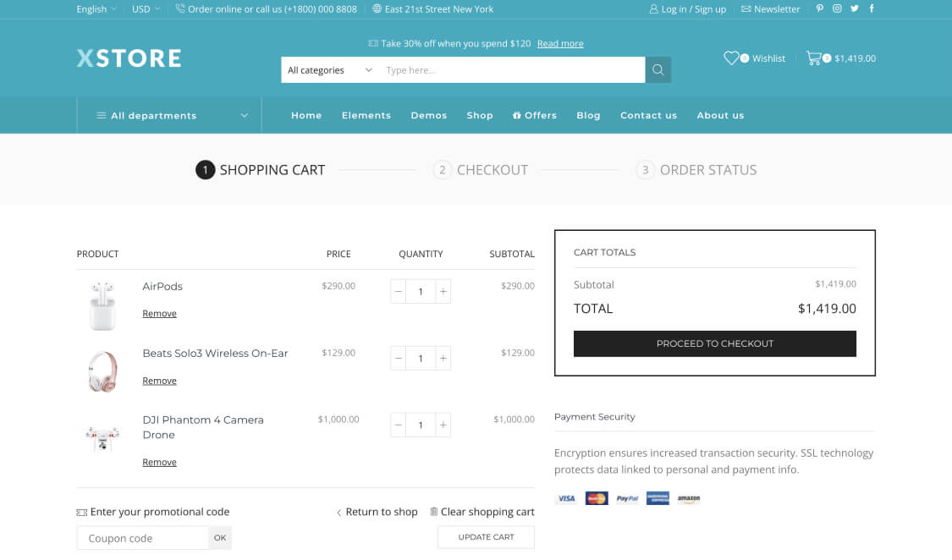The height and width of the screenshot is (560, 952).
Task: Open the USD currency dropdown
Action: coord(146,9)
